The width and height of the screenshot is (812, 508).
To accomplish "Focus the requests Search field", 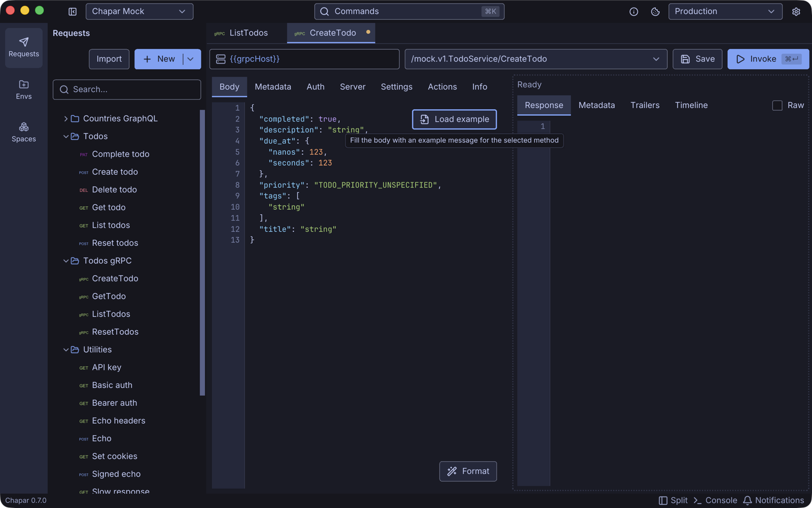I will (x=127, y=89).
